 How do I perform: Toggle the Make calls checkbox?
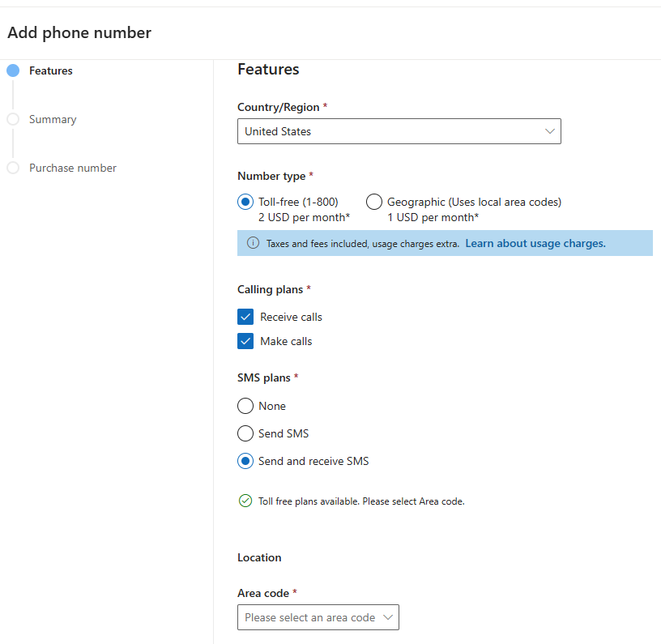point(245,341)
